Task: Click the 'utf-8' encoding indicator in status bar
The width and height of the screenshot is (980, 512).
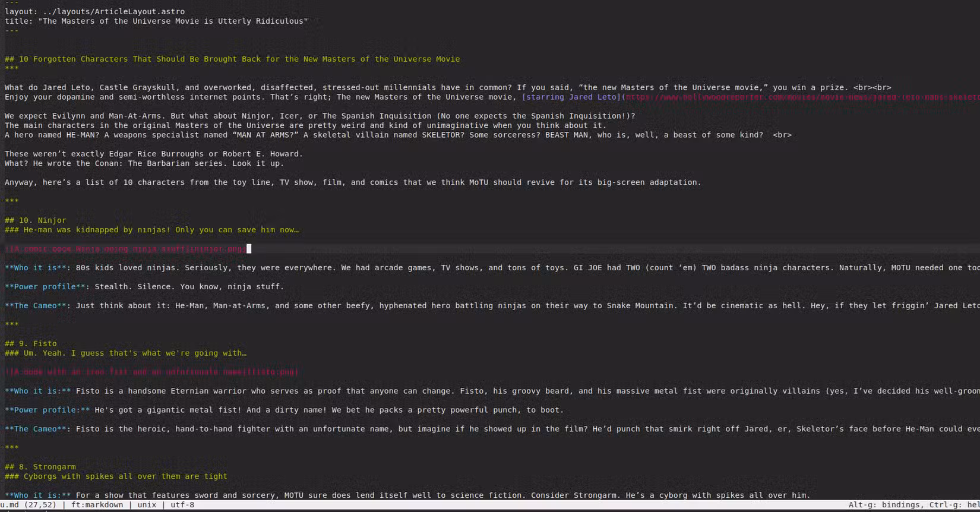Action: point(182,505)
